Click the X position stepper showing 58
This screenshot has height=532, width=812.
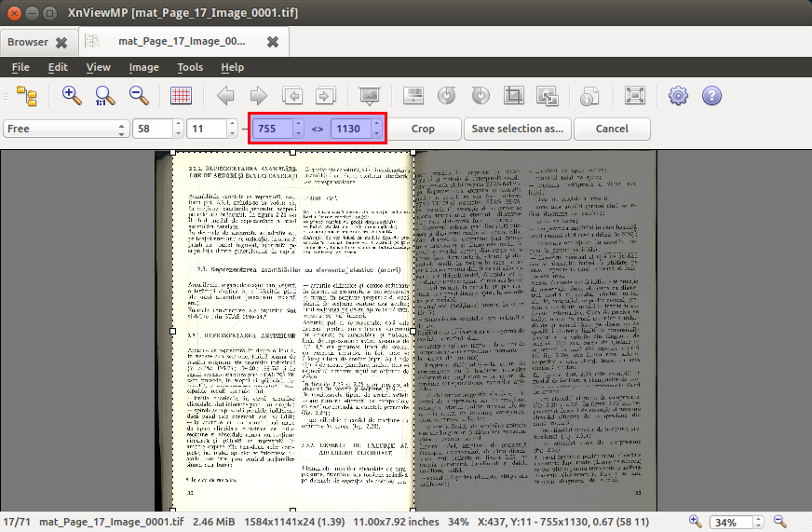[x=178, y=129]
